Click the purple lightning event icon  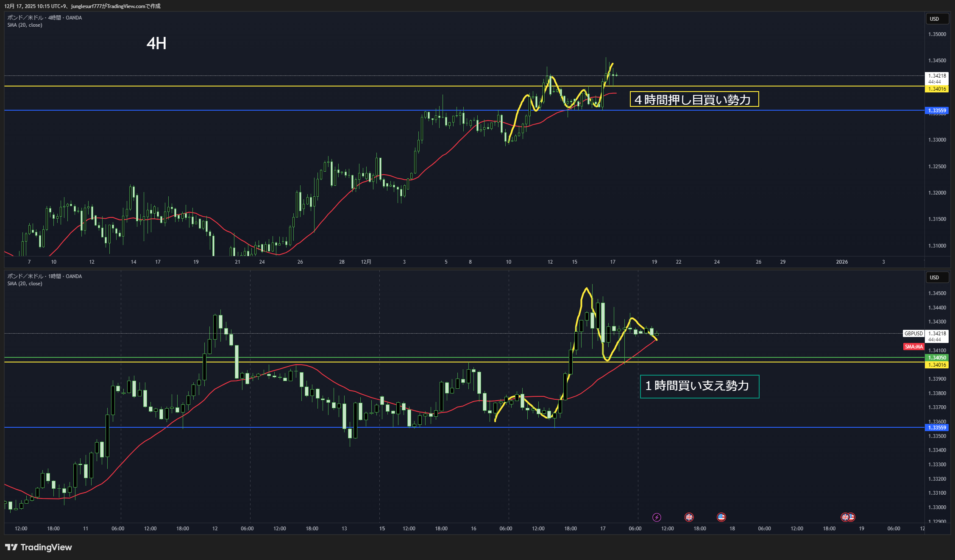[657, 517]
